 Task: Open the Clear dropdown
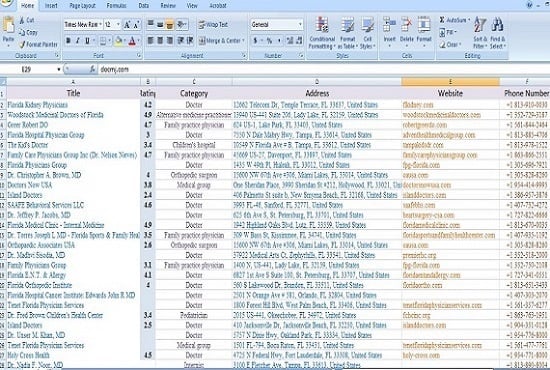pyautogui.click(x=450, y=45)
